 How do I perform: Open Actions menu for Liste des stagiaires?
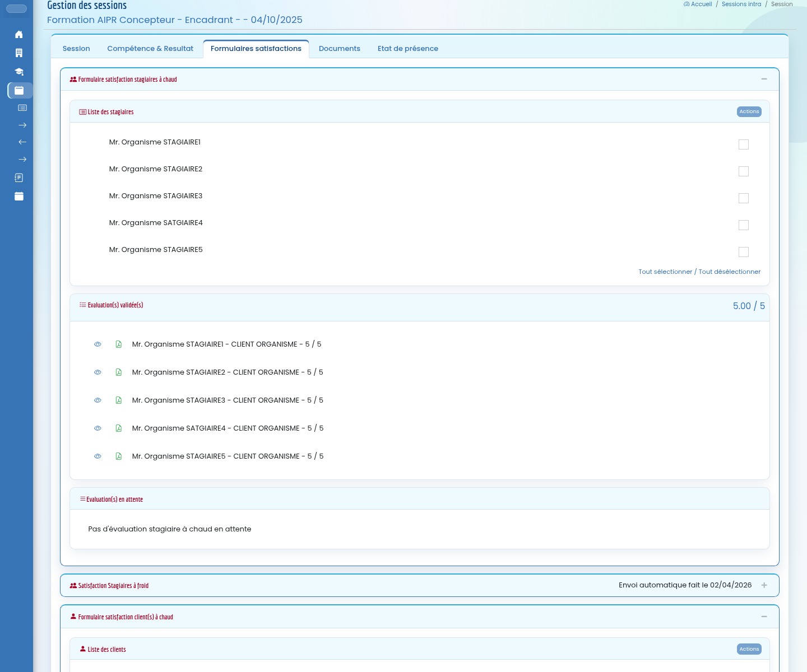click(x=749, y=112)
